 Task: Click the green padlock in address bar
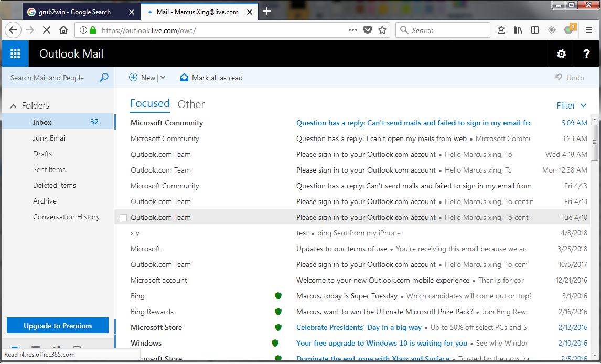coord(93,30)
